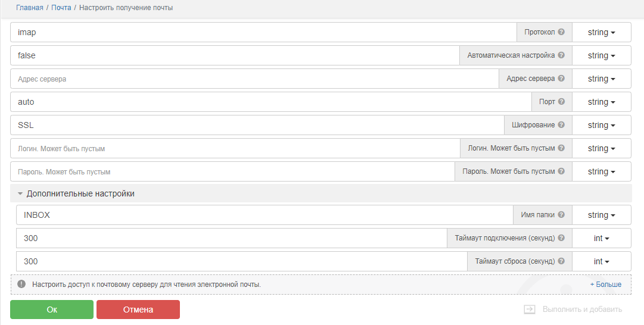Click the help icon next to Шифрование
The width and height of the screenshot is (644, 325).
coord(561,125)
